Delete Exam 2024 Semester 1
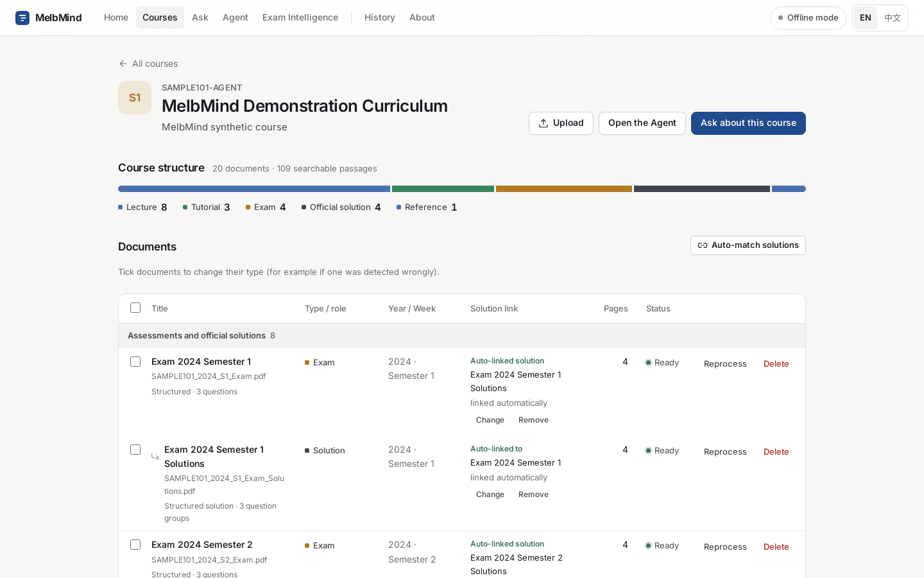Image resolution: width=924 pixels, height=578 pixels. click(x=776, y=363)
